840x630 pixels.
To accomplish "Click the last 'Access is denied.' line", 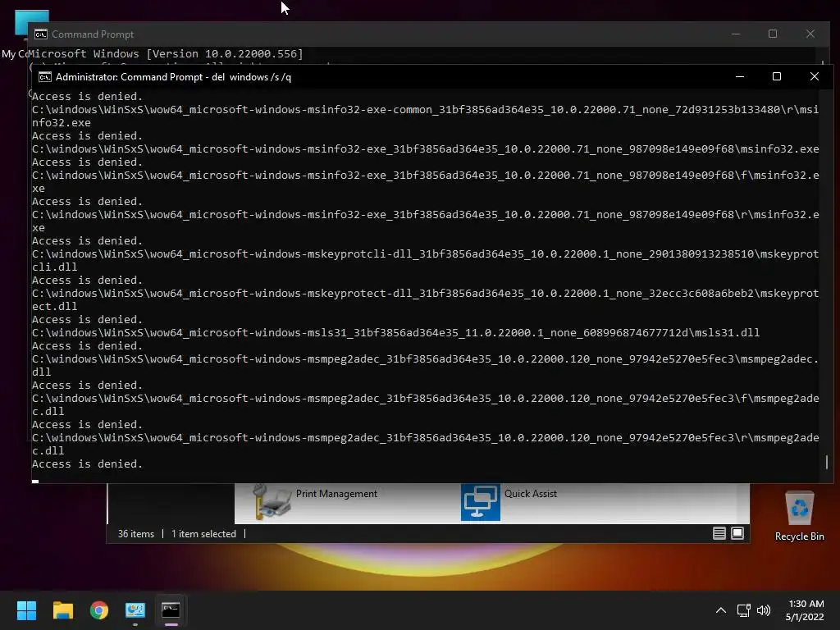I will [87, 464].
